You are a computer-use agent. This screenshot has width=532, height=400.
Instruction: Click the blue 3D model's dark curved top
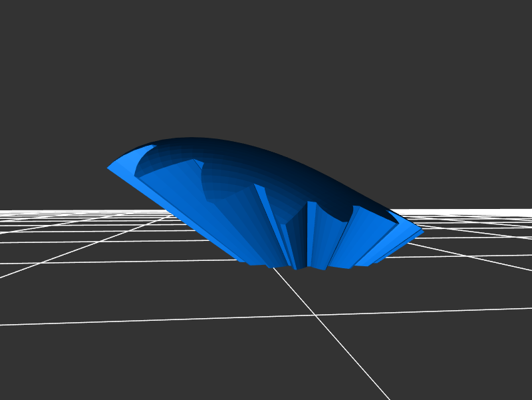point(266,160)
